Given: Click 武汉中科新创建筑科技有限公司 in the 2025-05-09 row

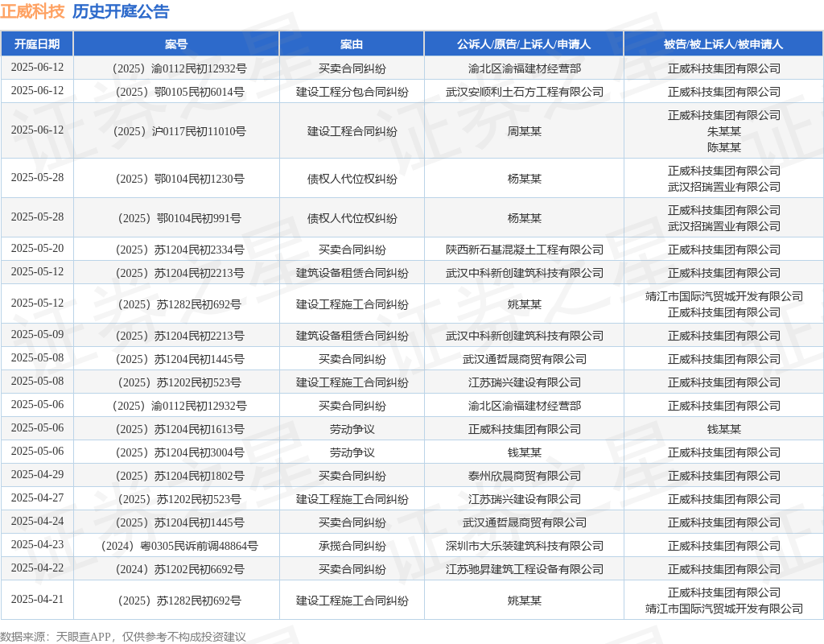Looking at the screenshot, I should [525, 336].
